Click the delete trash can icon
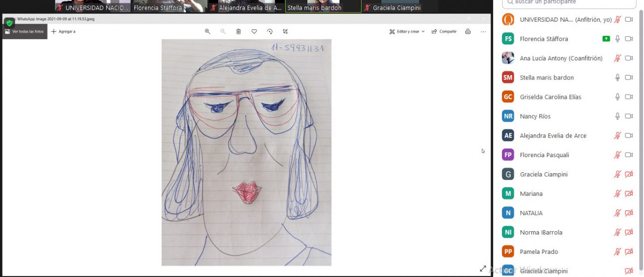The image size is (644, 277). pyautogui.click(x=238, y=31)
